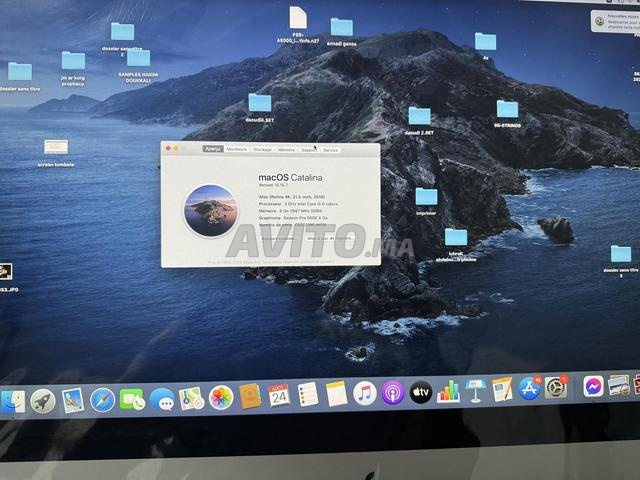
Task: Open the notification banner at top right
Action: click(616, 21)
